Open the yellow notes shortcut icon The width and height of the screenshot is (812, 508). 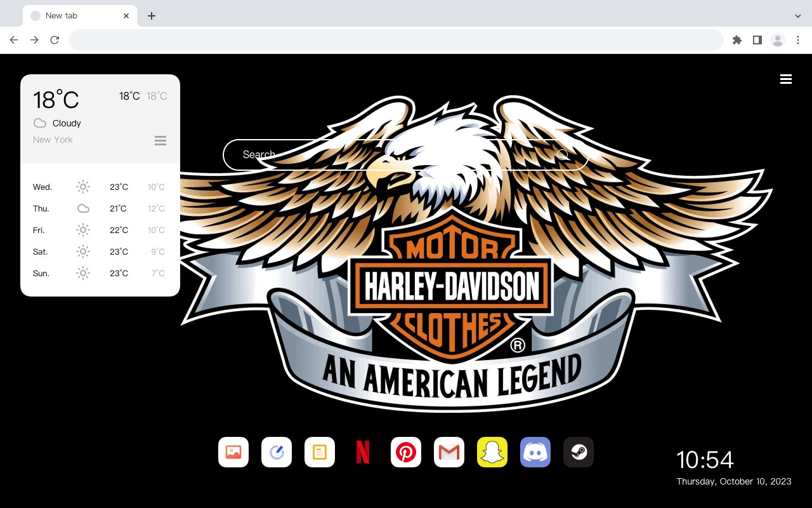[x=320, y=452]
